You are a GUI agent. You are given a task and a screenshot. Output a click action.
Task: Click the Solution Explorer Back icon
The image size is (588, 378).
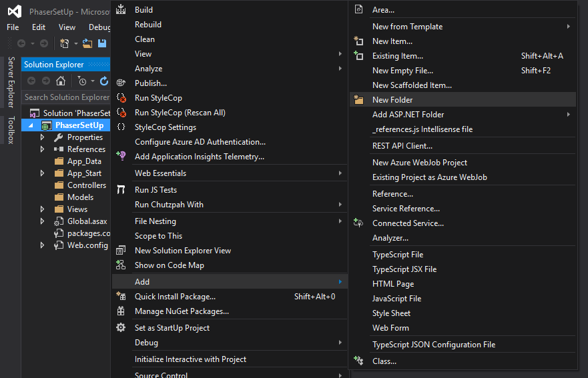tap(31, 81)
